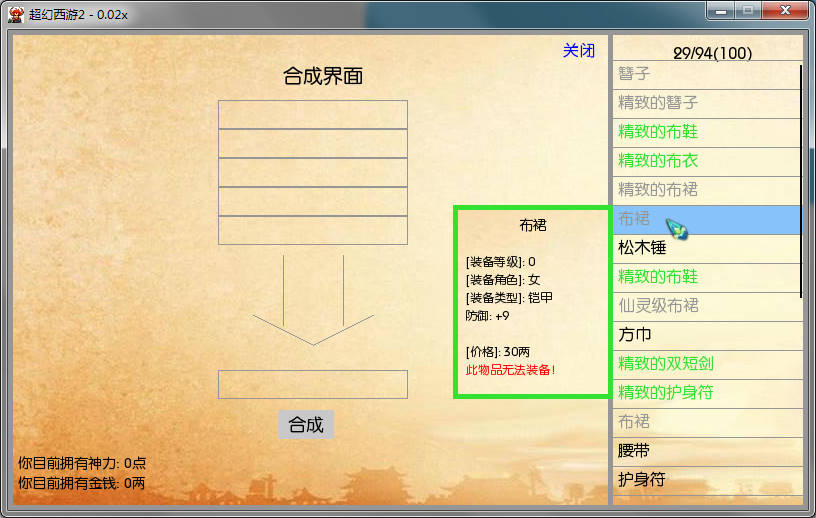Click the third synthesis material slot
Image resolution: width=816 pixels, height=518 pixels.
tap(313, 172)
